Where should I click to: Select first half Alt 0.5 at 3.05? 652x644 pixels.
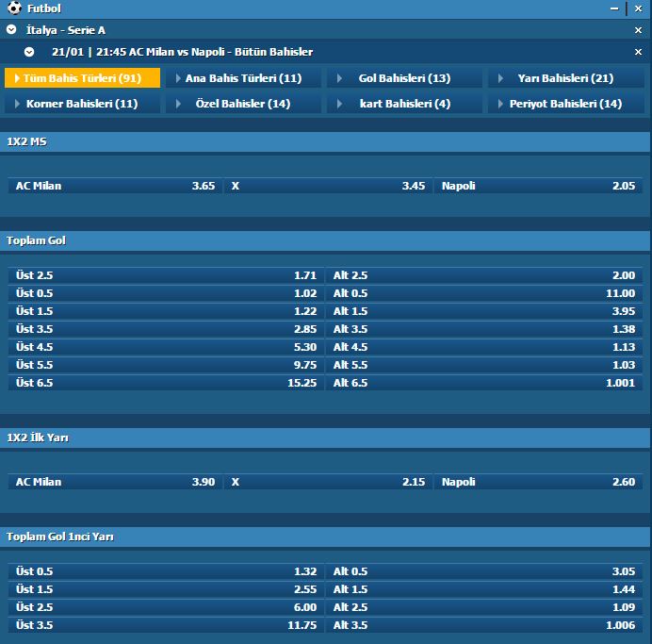click(x=484, y=571)
